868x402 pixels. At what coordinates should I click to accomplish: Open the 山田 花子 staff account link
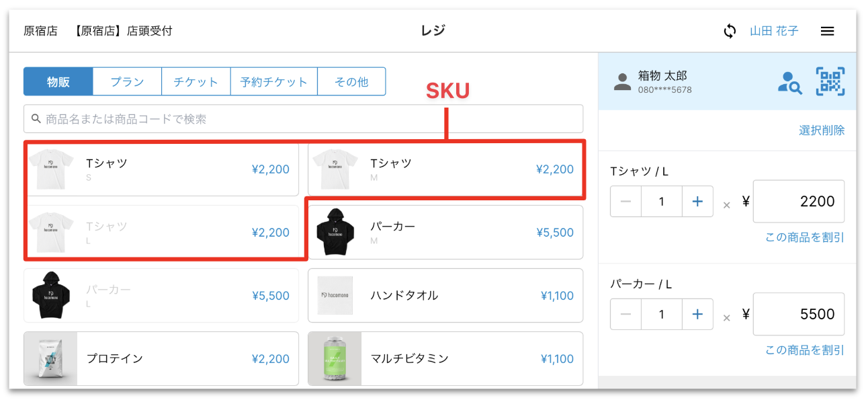774,31
